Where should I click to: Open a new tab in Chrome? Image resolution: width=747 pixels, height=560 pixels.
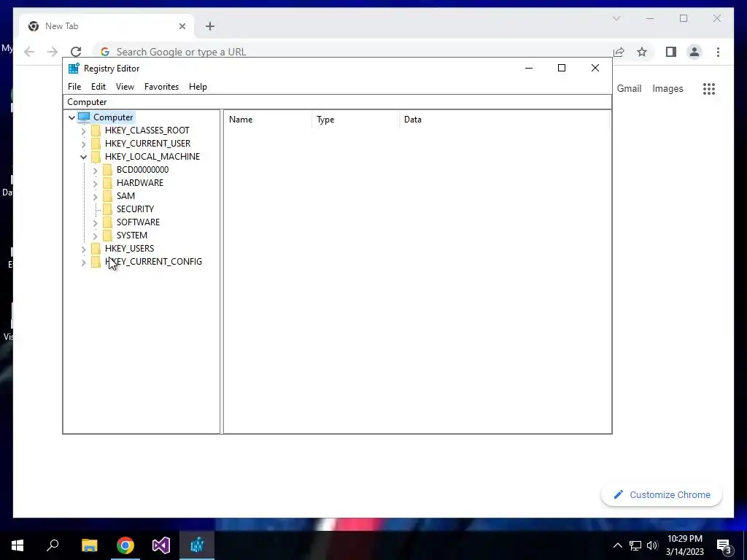click(x=210, y=26)
